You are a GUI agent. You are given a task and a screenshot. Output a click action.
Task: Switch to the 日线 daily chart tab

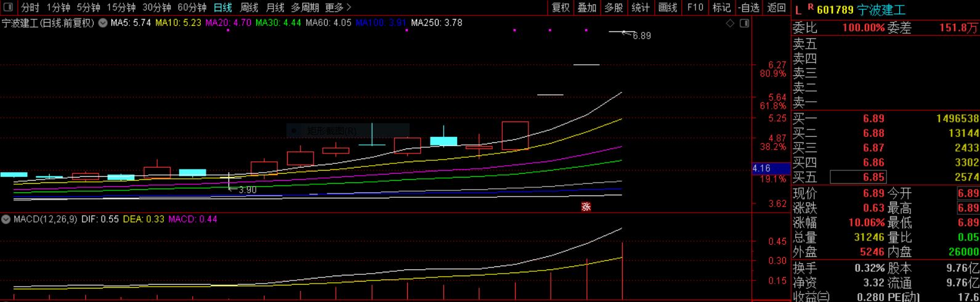click(x=222, y=7)
